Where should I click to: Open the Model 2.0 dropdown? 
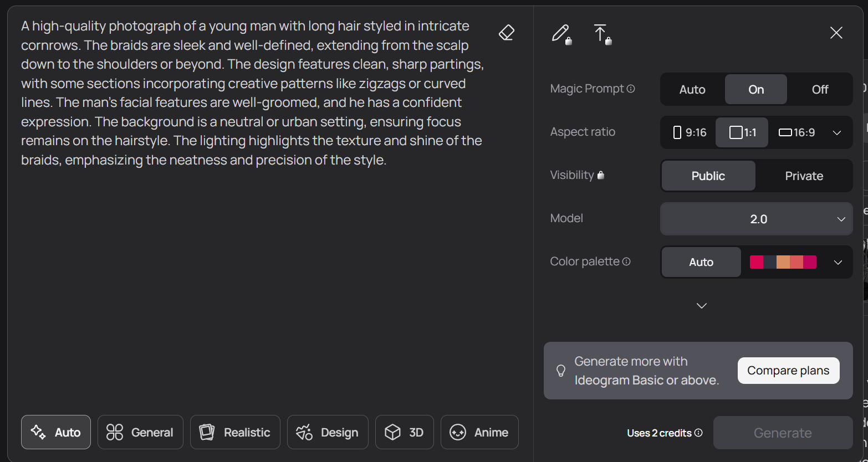tap(757, 219)
